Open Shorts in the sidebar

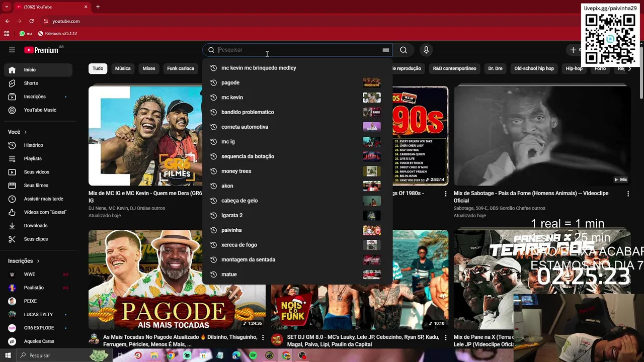click(38, 83)
